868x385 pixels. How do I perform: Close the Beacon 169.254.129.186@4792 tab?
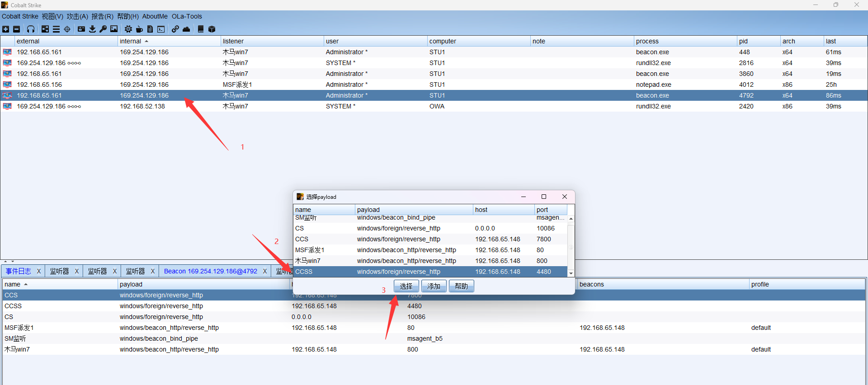click(x=265, y=271)
